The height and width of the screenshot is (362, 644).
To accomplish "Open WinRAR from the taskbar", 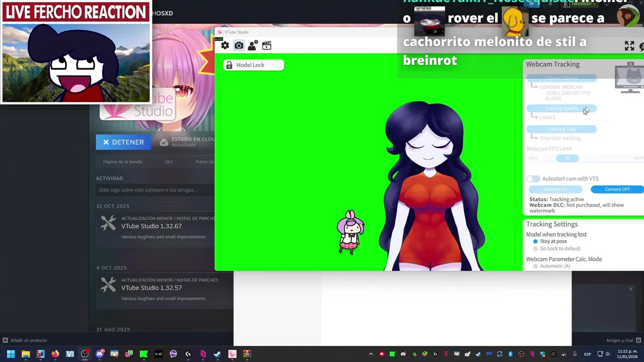I will pyautogui.click(x=247, y=354).
